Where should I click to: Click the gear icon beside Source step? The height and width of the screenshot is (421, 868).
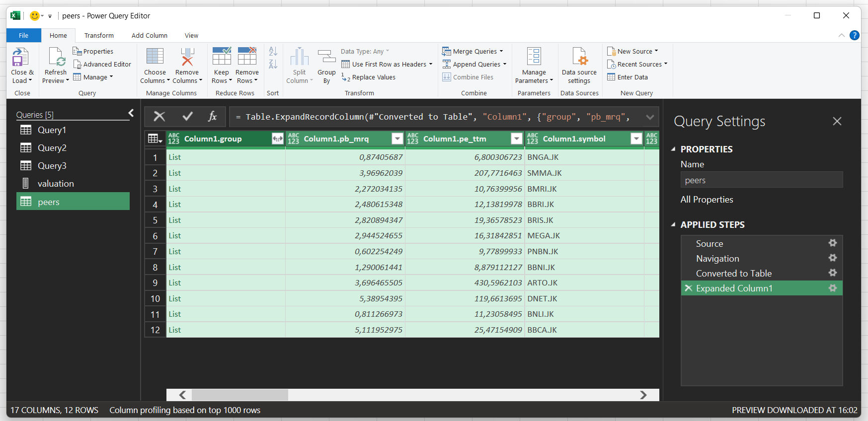point(833,243)
